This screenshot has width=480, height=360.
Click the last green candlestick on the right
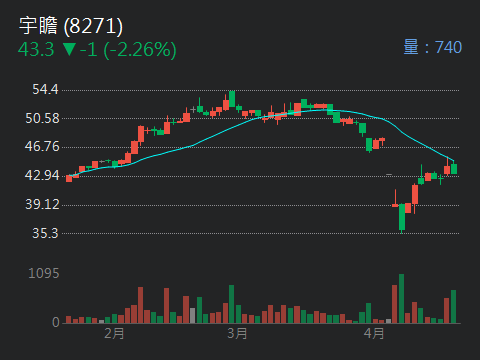(x=454, y=168)
